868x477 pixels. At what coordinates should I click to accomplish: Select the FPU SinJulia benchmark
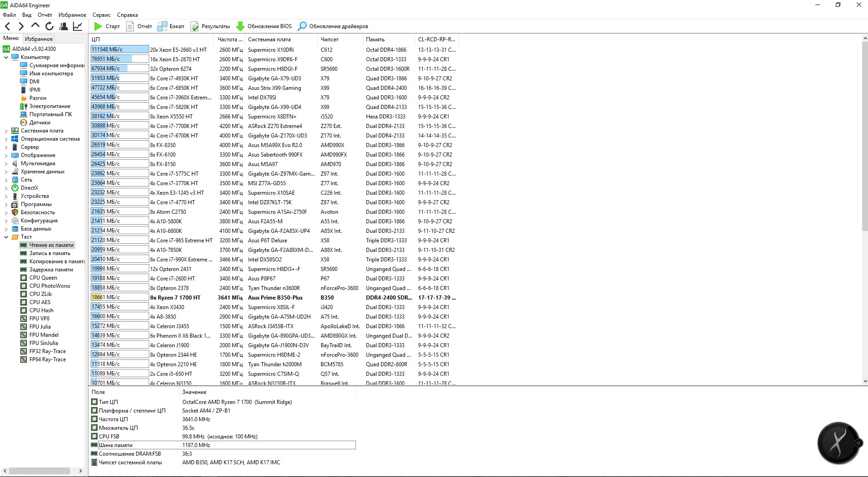[39, 343]
